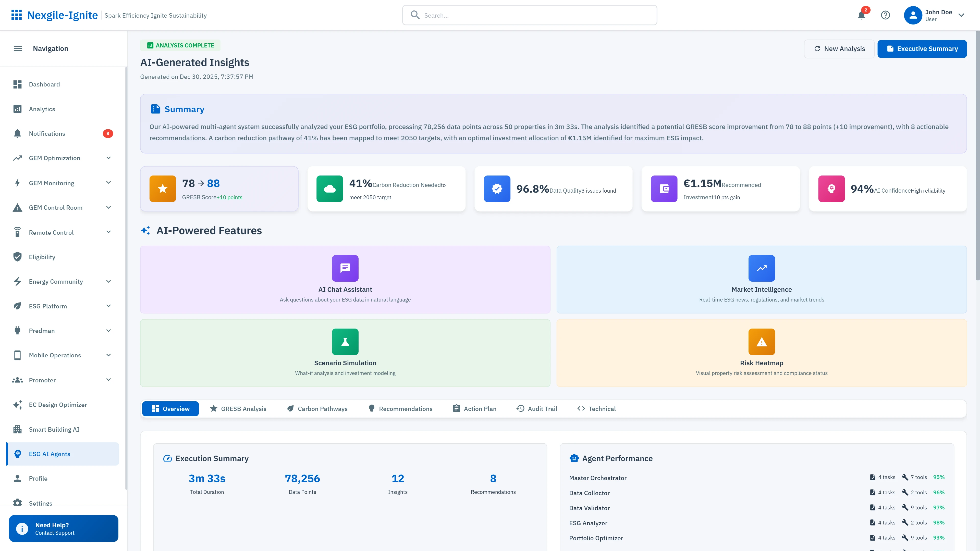Viewport: 980px width, 551px height.
Task: Open the John Doe user dropdown
Action: (936, 15)
